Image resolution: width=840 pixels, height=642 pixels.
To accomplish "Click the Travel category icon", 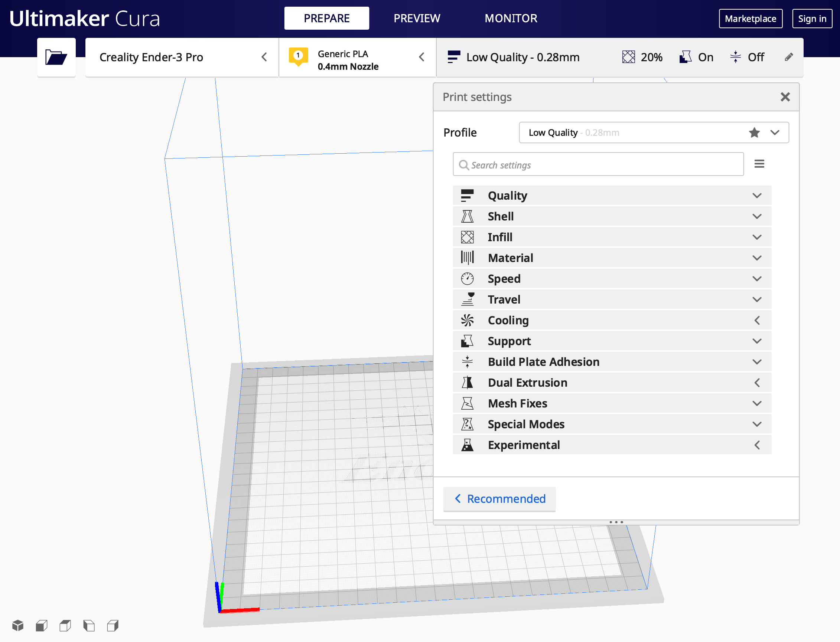I will [x=467, y=299].
